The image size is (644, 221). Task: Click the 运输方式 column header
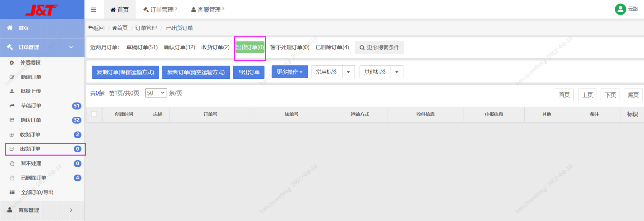pyautogui.click(x=360, y=115)
